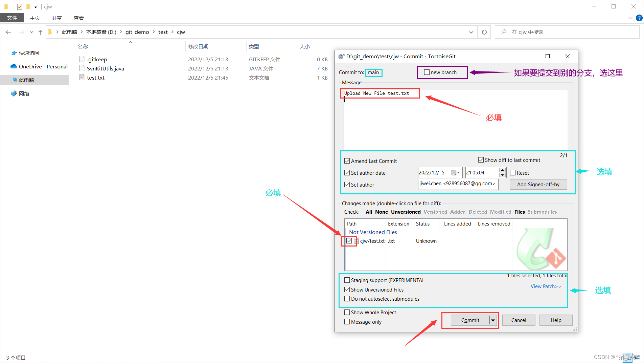Select the SvnKitUtils.java file
The width and height of the screenshot is (644, 363).
point(105,68)
